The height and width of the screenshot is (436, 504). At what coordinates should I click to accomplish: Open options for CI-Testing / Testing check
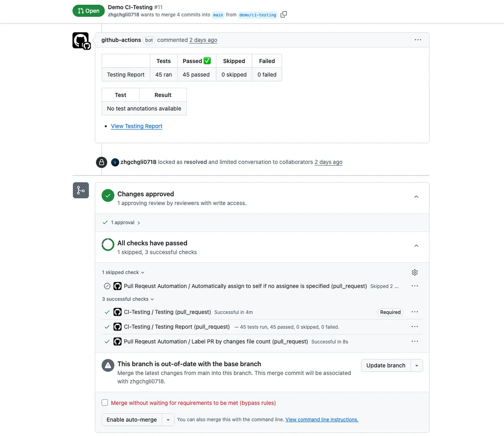(x=415, y=312)
